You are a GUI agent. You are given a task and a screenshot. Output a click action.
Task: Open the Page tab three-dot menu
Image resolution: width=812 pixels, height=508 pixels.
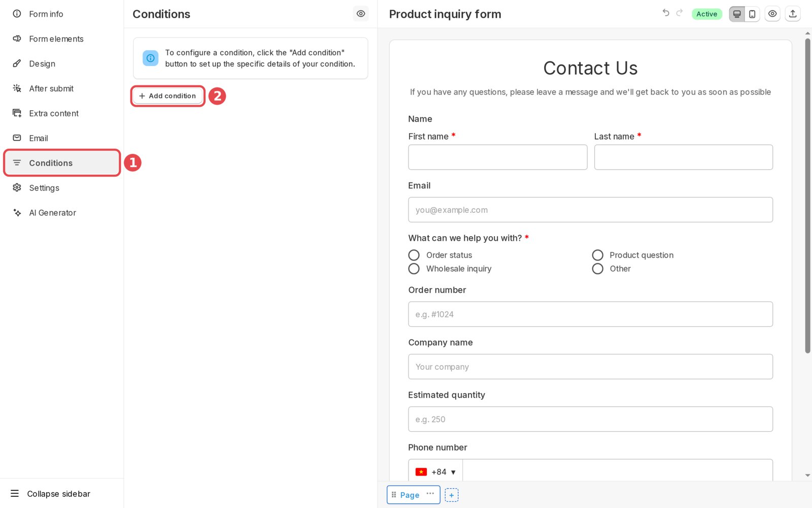click(430, 493)
